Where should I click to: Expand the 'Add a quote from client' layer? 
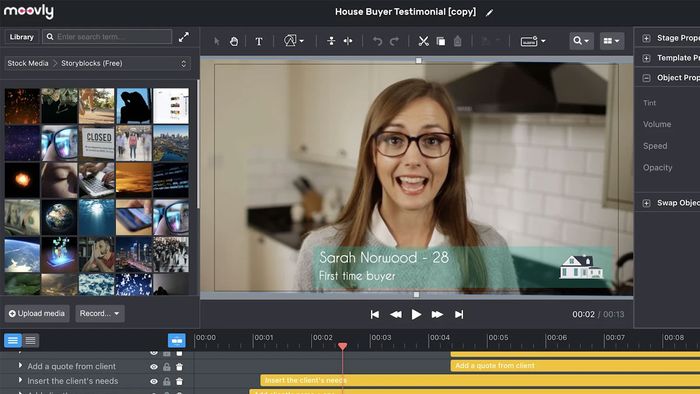point(20,365)
